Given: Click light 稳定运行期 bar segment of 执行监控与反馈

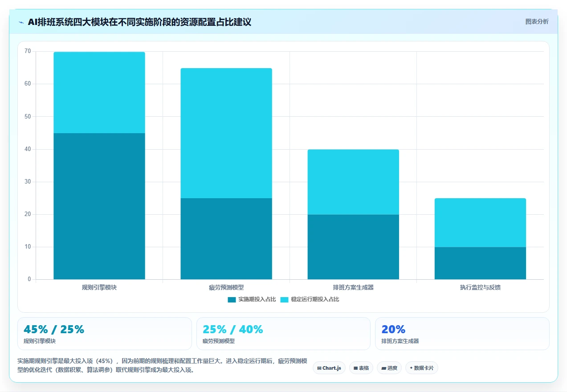Looking at the screenshot, I should pos(480,223).
